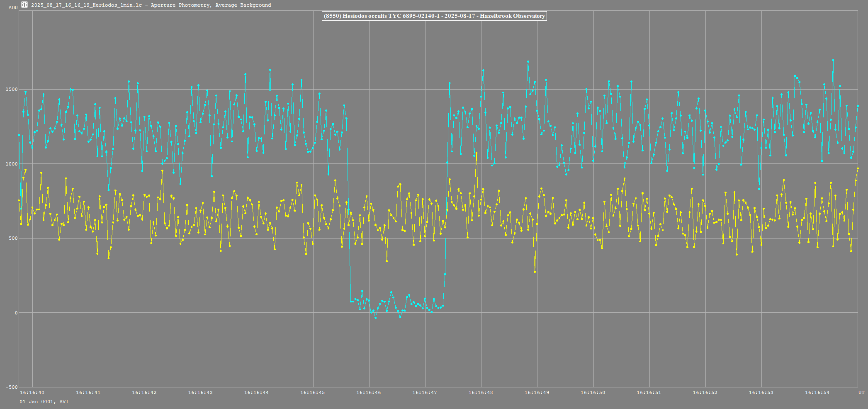Screen dimensions: 868x409
Task: Select the 500 Y-axis tick label
Action: (13, 239)
